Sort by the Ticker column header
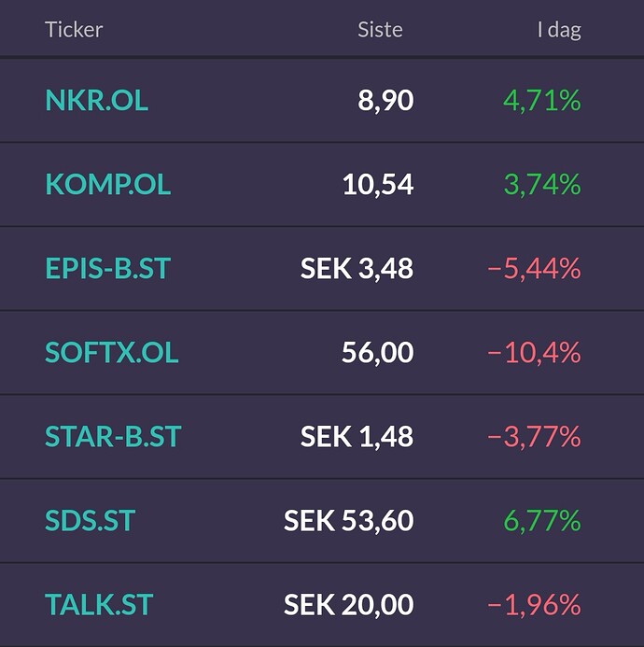 pyautogui.click(x=74, y=30)
